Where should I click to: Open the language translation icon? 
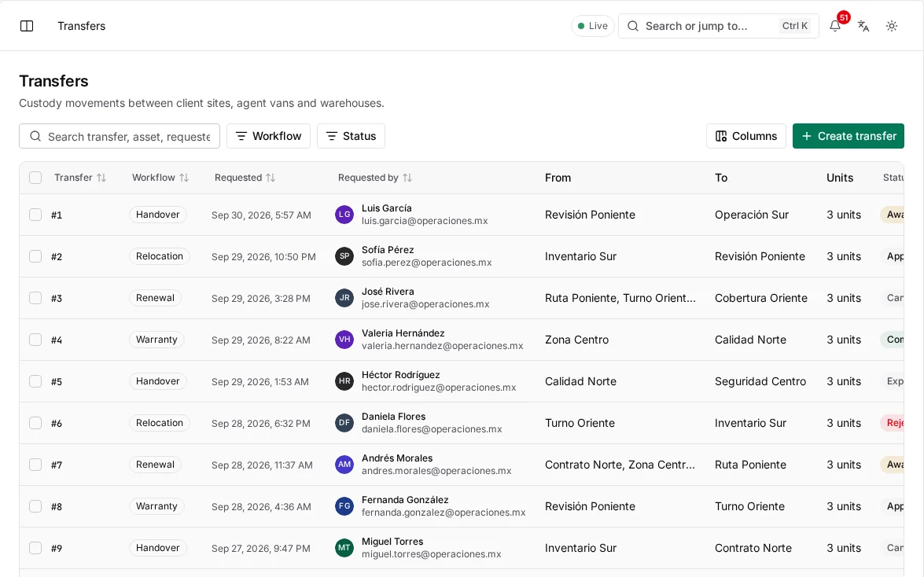[863, 26]
